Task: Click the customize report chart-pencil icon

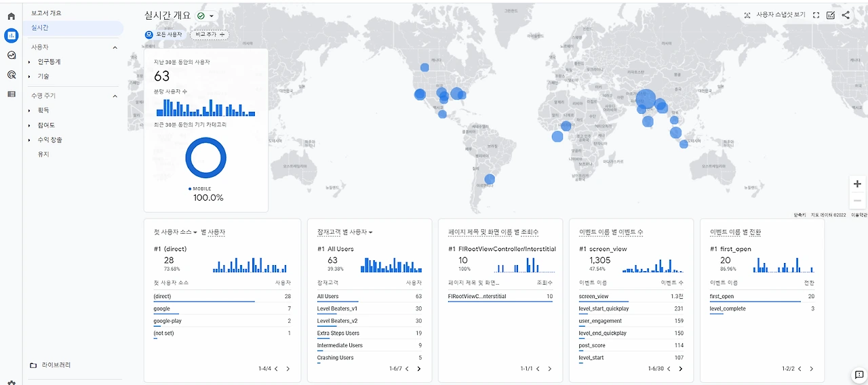Action: tap(831, 15)
